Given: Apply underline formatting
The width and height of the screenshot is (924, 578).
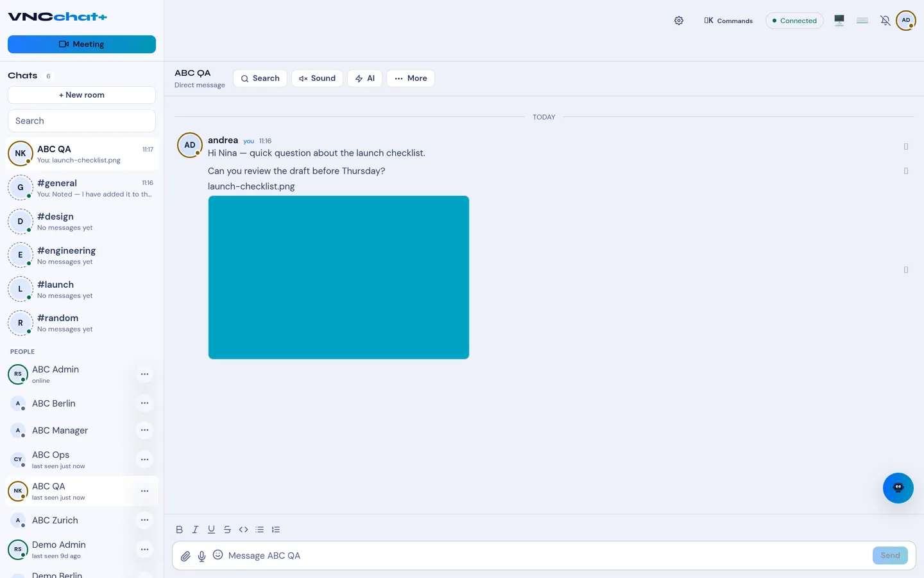Looking at the screenshot, I should click(x=212, y=530).
